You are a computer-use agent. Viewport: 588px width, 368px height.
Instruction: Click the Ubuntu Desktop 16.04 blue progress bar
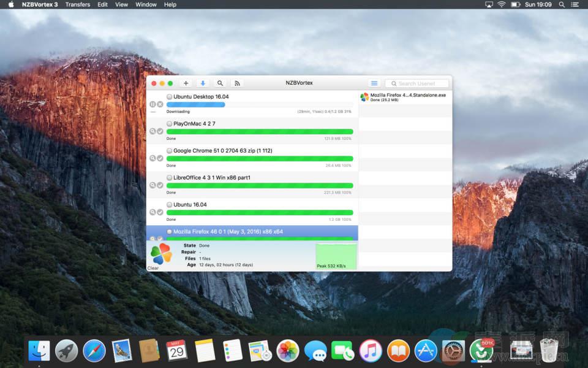click(x=196, y=104)
